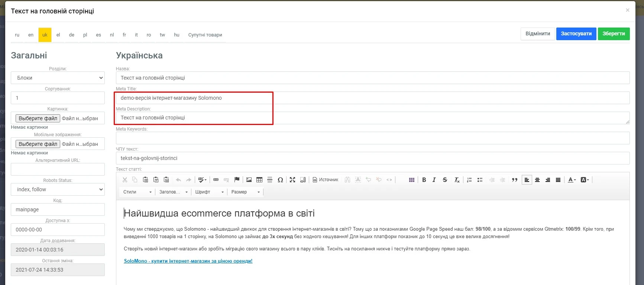
Task: Open the Розділи Блоки select box
Action: click(58, 78)
